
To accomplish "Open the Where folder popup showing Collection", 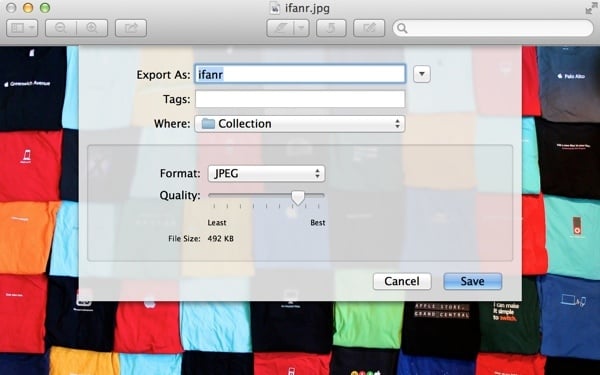I will [x=300, y=124].
